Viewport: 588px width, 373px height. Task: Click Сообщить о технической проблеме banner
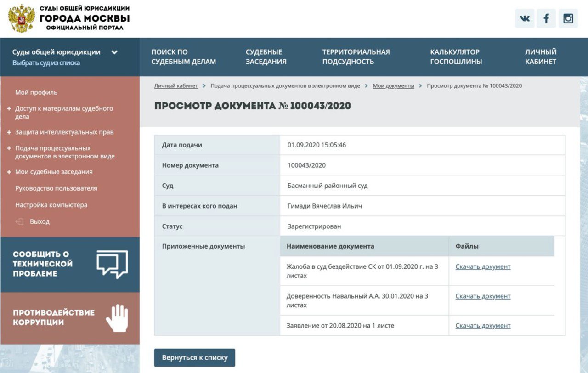point(70,264)
